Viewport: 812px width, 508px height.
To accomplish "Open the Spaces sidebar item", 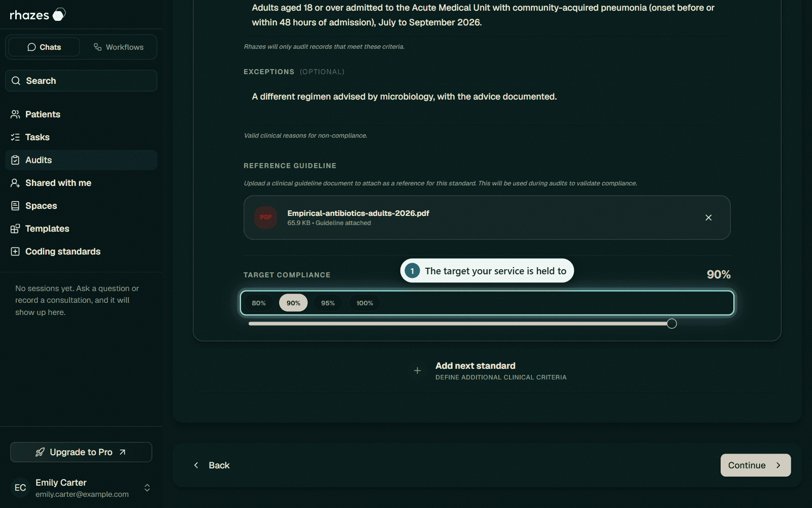I will [81, 206].
